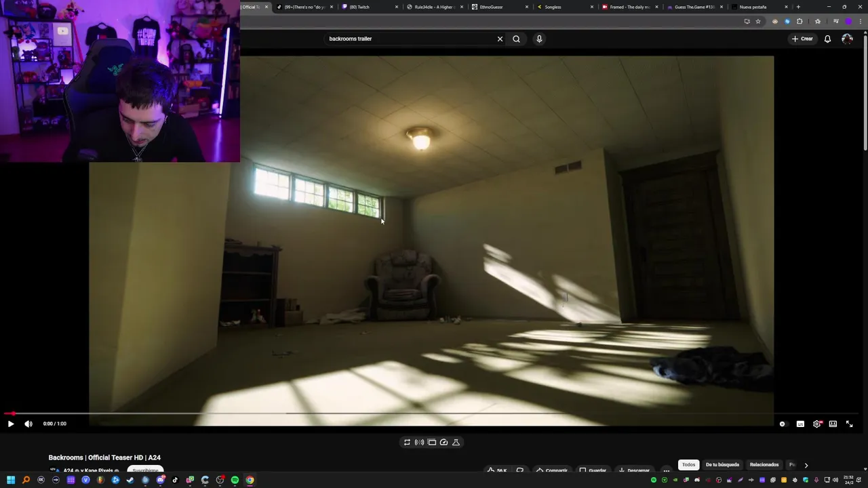The width and height of the screenshot is (868, 488).
Task: Open YouTube notifications bell
Action: 827,39
